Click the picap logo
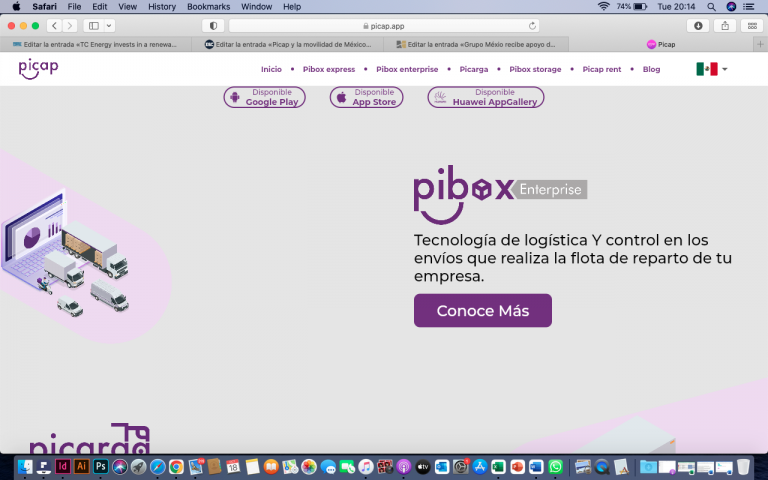768x480 pixels. coord(38,69)
